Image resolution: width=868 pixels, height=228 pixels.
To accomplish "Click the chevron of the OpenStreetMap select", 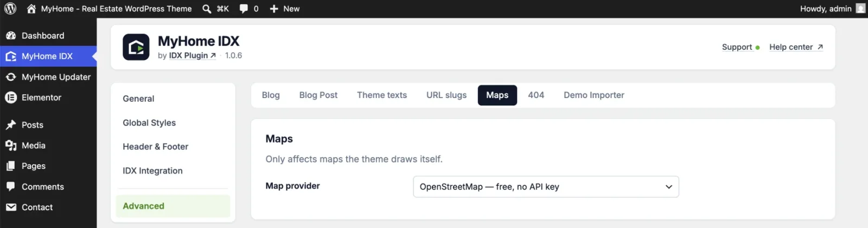I will [669, 187].
